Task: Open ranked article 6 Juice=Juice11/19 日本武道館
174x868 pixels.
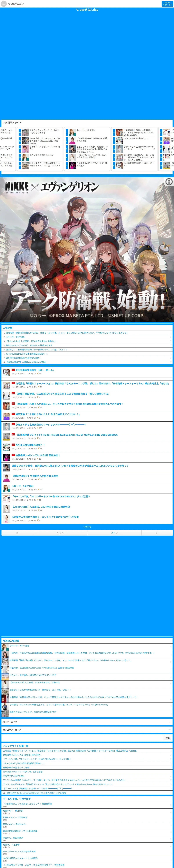Action: pyautogui.click(x=87, y=354)
